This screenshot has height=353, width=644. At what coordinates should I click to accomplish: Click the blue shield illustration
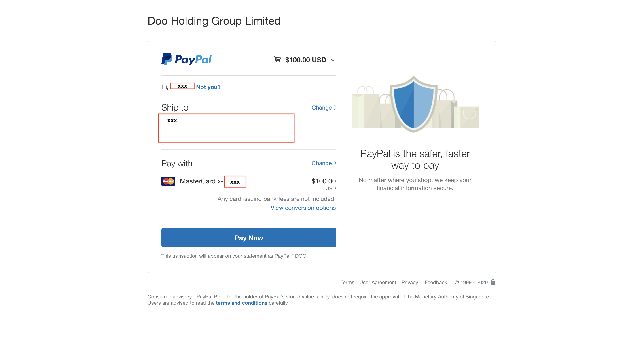[x=413, y=104]
